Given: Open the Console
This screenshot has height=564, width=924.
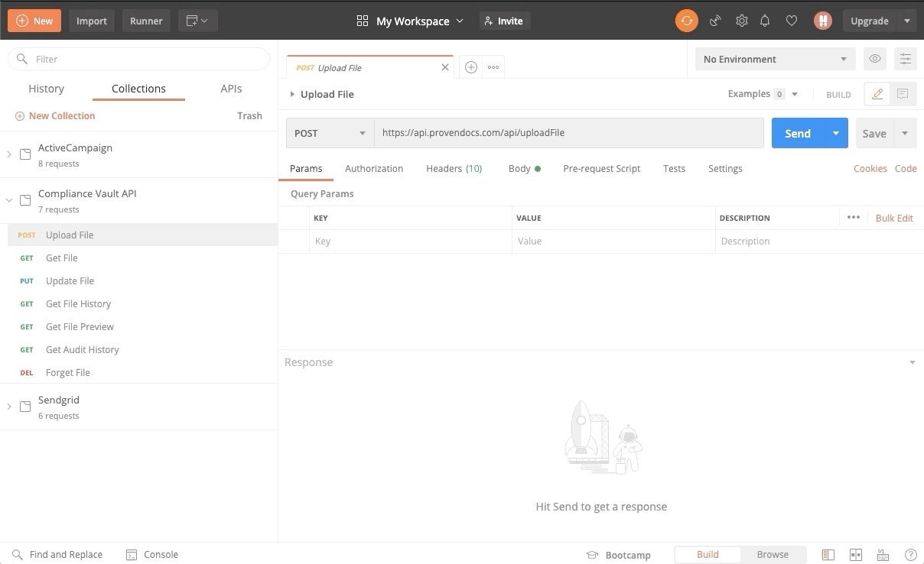Looking at the screenshot, I should [151, 554].
